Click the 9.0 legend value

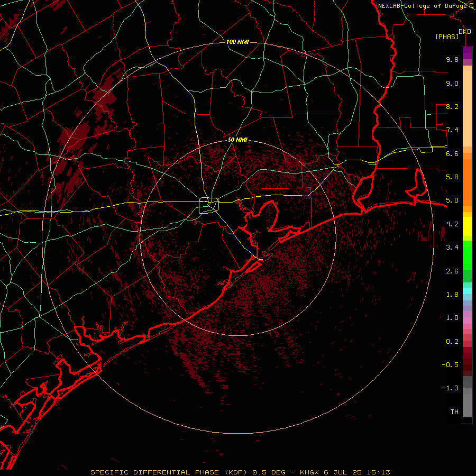[x=452, y=83]
